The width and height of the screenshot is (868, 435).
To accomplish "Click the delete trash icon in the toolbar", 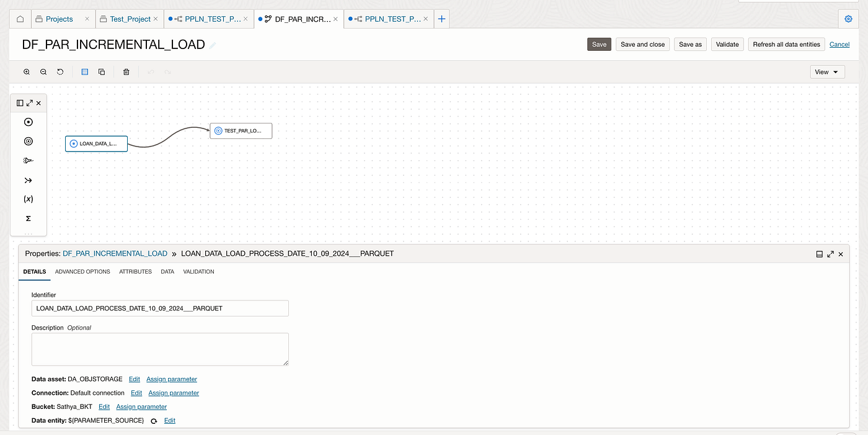I will [126, 71].
